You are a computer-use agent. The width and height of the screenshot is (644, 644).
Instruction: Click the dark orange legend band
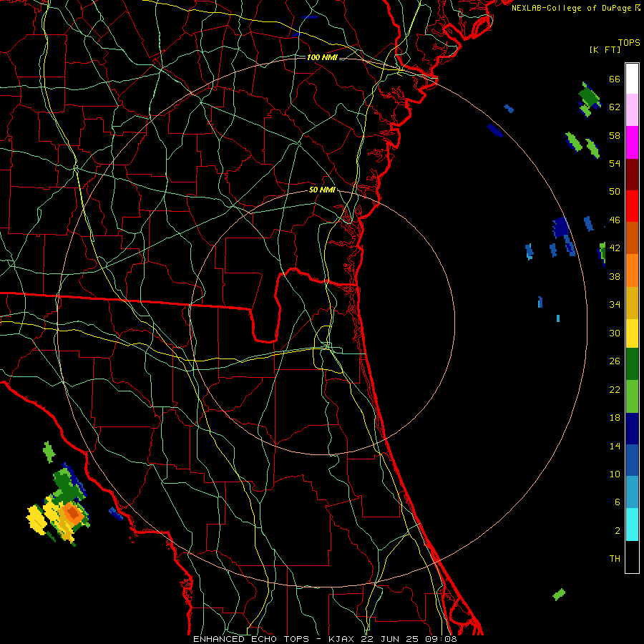point(632,238)
